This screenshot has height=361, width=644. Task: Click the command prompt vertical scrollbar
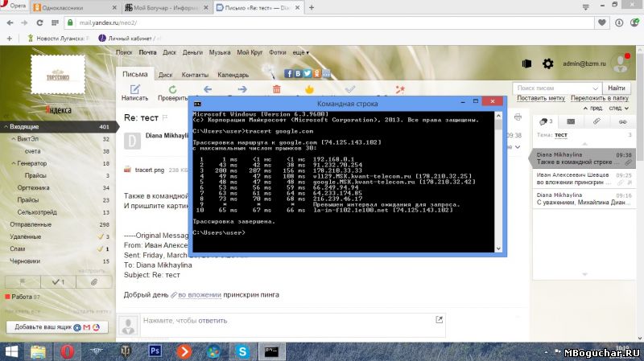pos(498,182)
